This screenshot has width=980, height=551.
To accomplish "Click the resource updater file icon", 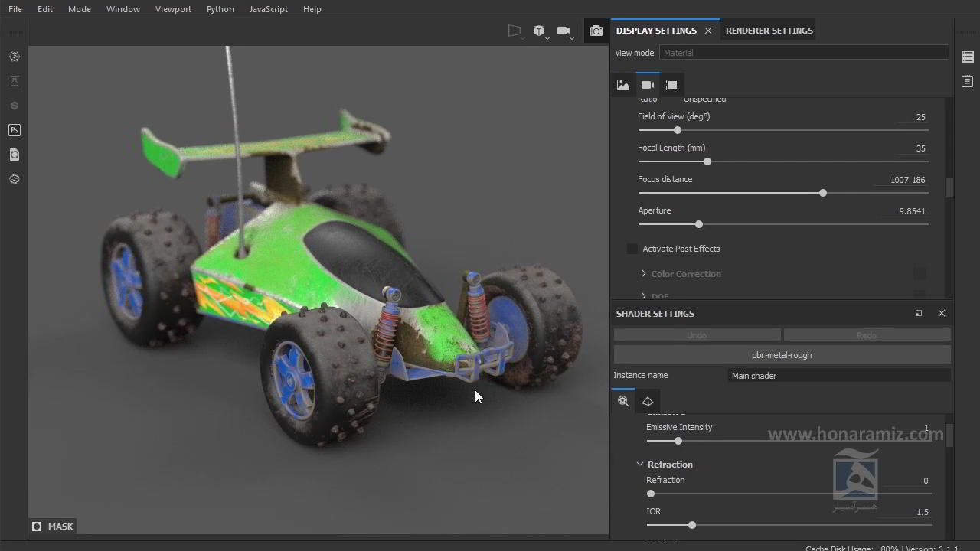I will pyautogui.click(x=15, y=155).
